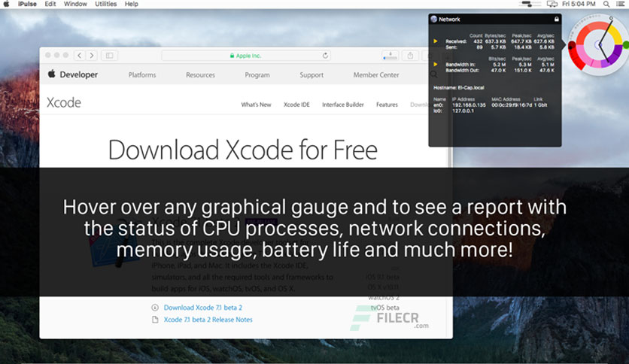Open Spotlight search

pos(606,4)
